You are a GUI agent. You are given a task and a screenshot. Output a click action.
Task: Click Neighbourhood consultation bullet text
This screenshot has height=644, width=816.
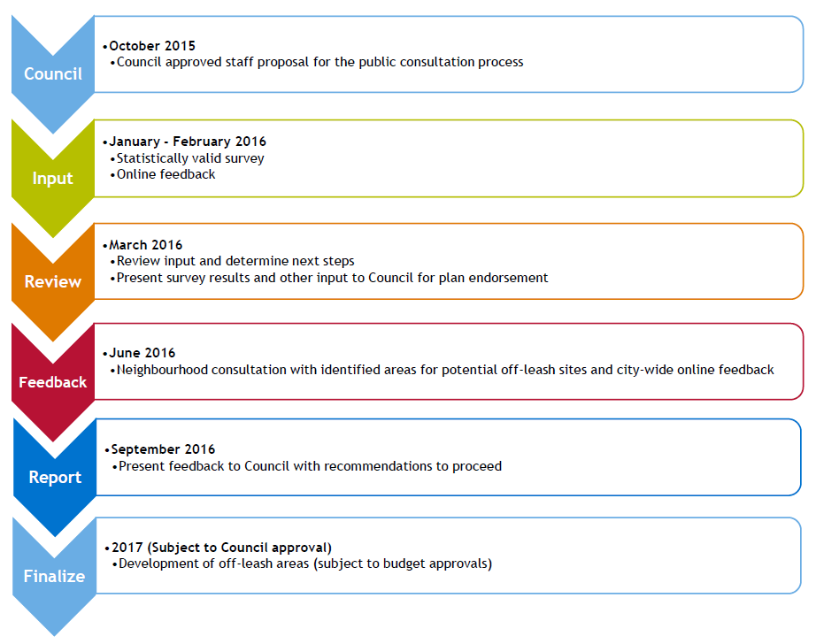[x=445, y=370]
